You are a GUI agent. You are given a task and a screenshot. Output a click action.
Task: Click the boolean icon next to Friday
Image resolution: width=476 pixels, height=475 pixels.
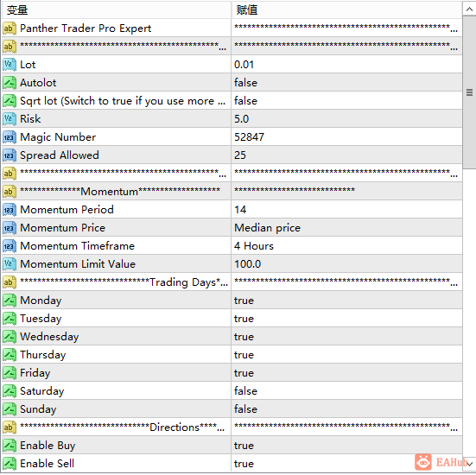(10, 373)
